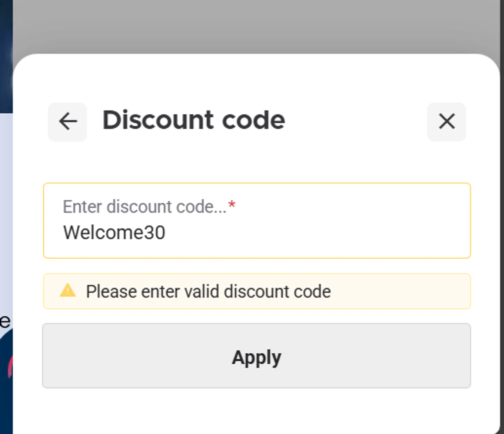504x434 pixels.
Task: Click the yellow warning triangle icon
Action: [x=68, y=290]
